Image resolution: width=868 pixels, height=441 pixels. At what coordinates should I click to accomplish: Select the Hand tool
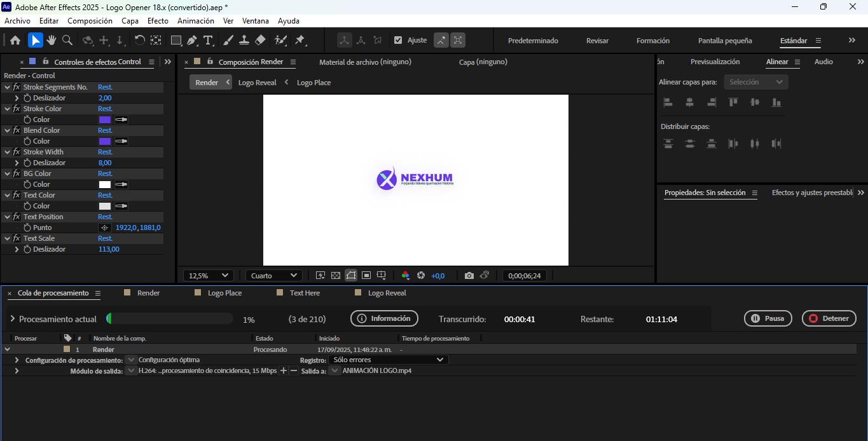pos(51,41)
